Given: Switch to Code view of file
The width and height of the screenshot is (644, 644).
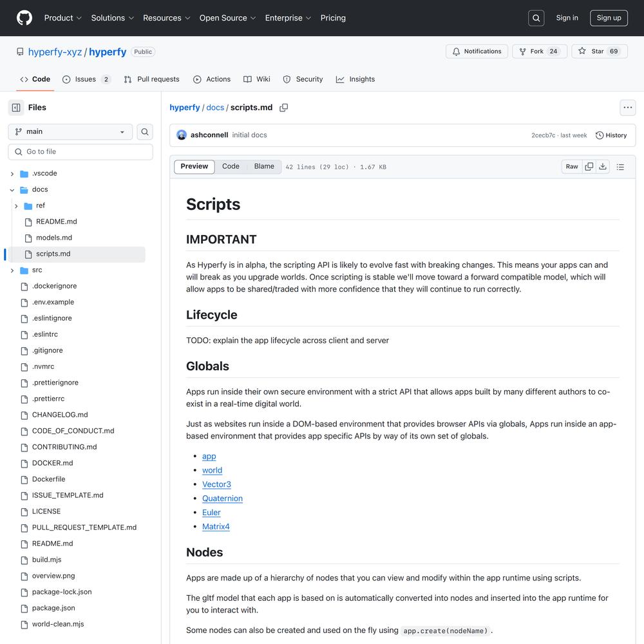Looking at the screenshot, I should [231, 166].
